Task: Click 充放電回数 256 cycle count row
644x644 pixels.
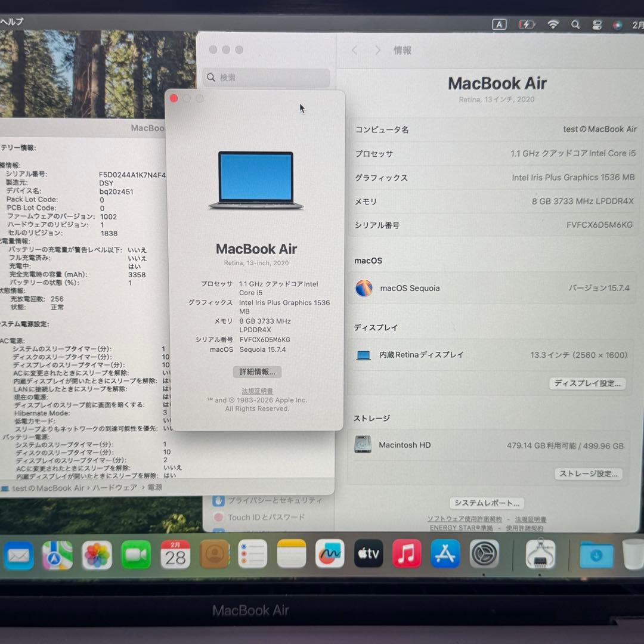Action: click(37, 299)
